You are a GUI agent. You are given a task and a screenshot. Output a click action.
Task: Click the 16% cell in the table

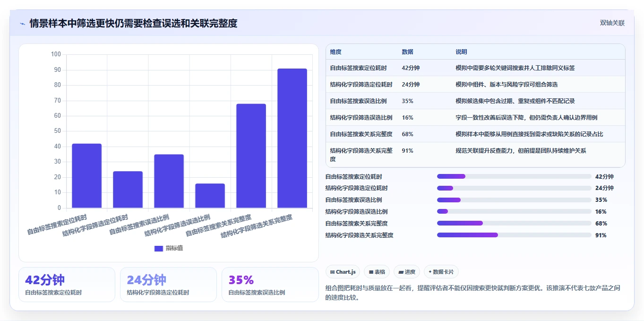[x=407, y=118]
